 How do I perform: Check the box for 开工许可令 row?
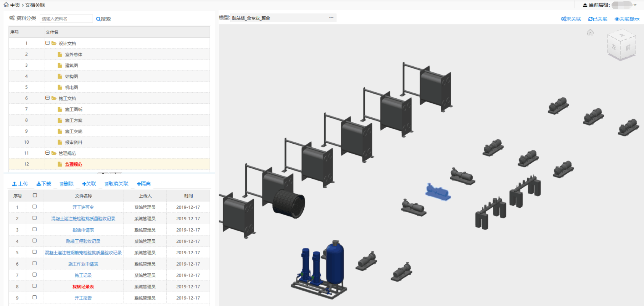pyautogui.click(x=35, y=207)
